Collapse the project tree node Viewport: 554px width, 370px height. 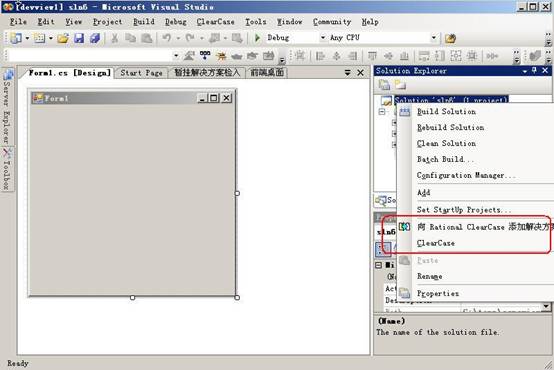(x=382, y=112)
